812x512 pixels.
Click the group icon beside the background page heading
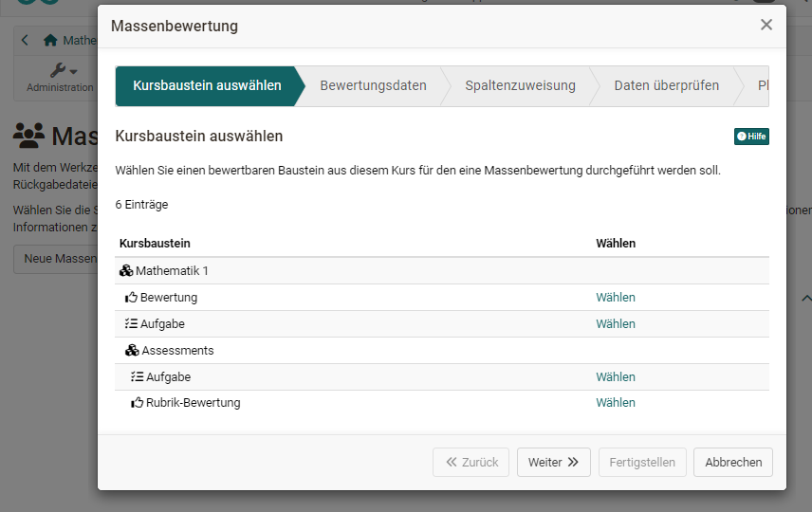pyautogui.click(x=29, y=136)
